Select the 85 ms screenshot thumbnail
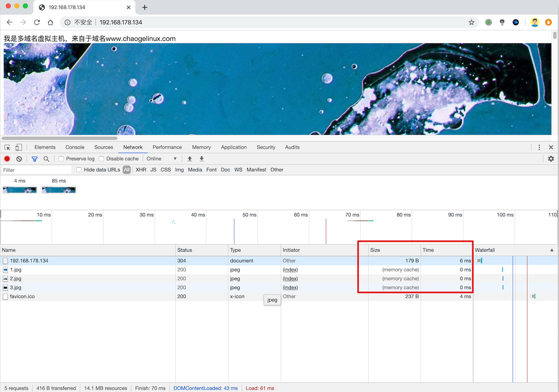 point(59,190)
